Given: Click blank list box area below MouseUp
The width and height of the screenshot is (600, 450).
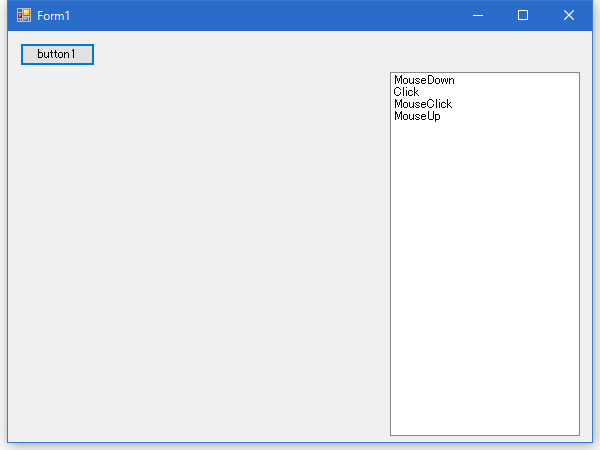Looking at the screenshot, I should tap(484, 200).
